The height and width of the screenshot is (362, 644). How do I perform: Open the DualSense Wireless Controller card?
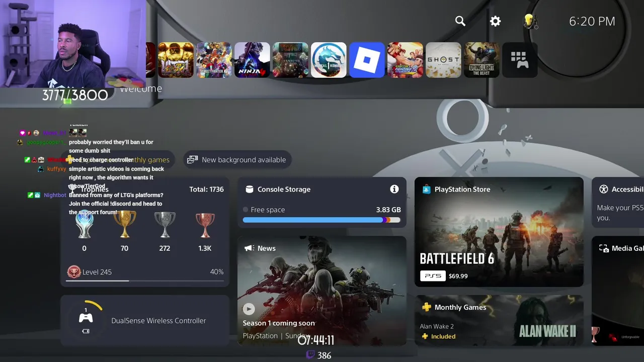tap(145, 320)
